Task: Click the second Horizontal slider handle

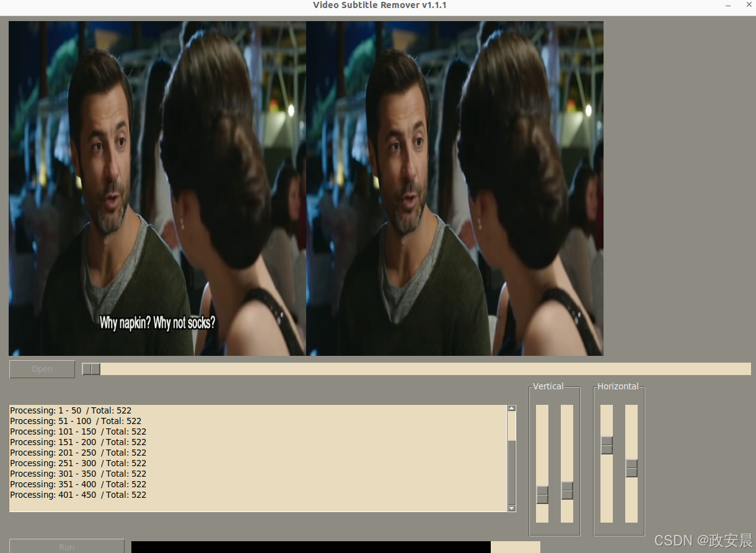Action: 631,467
